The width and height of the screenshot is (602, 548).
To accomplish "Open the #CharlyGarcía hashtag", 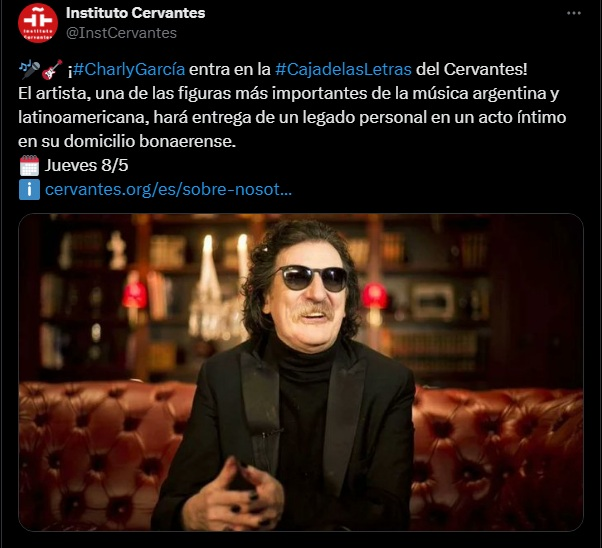I will click(129, 70).
